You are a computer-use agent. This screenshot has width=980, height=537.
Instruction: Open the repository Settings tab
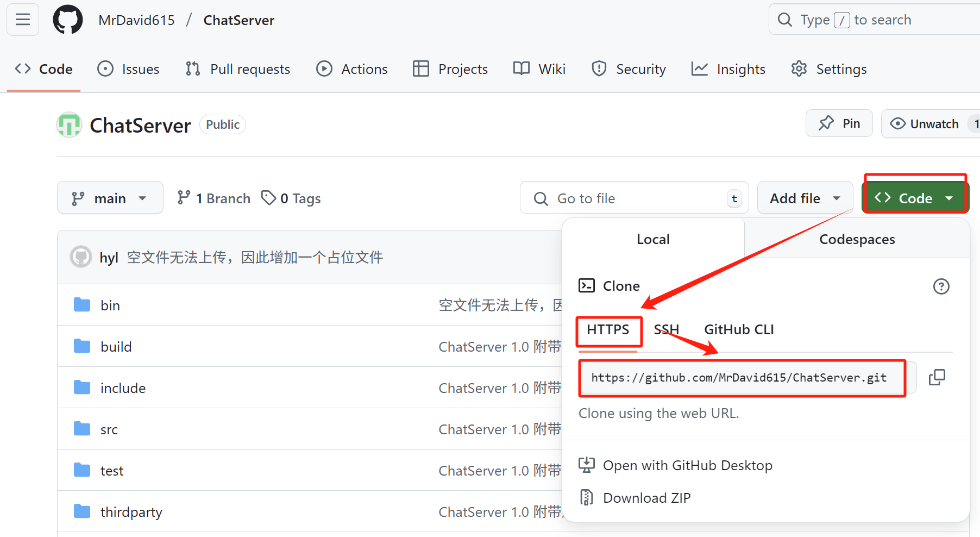click(x=829, y=69)
